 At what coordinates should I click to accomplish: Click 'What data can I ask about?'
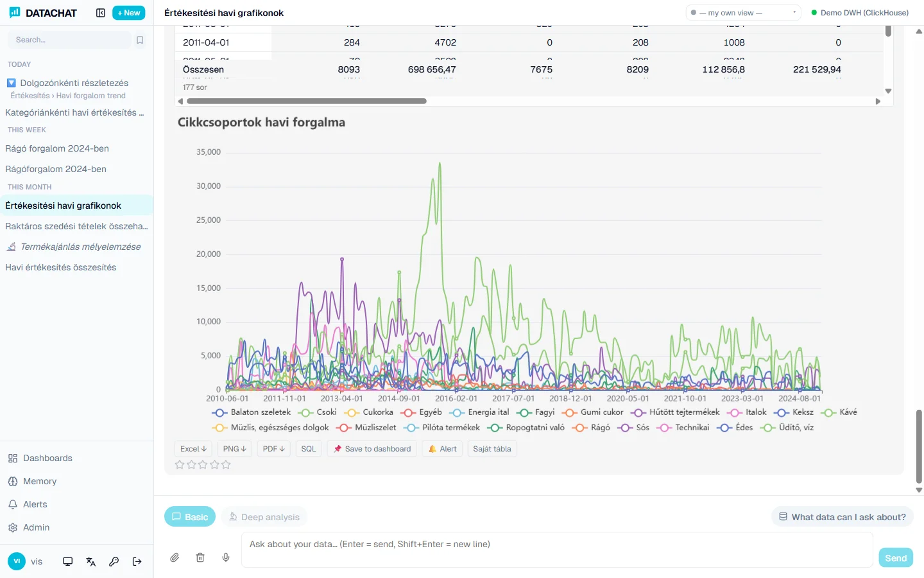(x=843, y=517)
